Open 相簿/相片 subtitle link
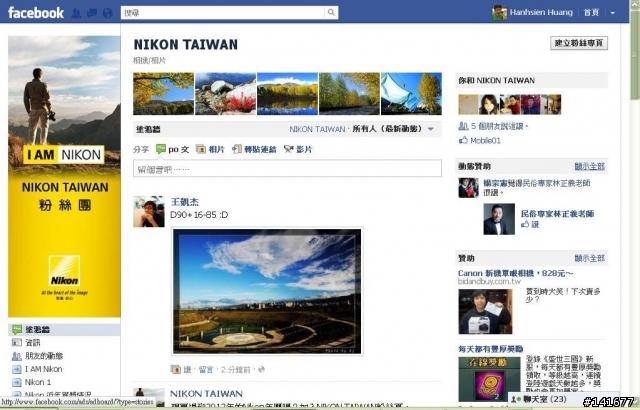Screen dimensions: 640x410 click(x=149, y=61)
